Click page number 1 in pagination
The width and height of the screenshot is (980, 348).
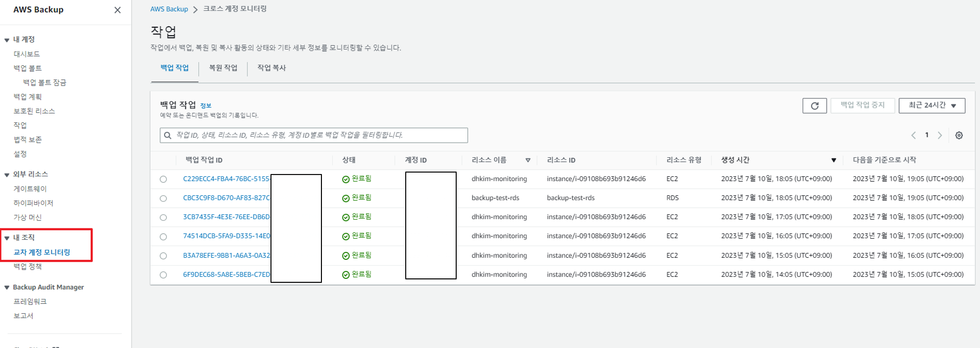pyautogui.click(x=927, y=135)
